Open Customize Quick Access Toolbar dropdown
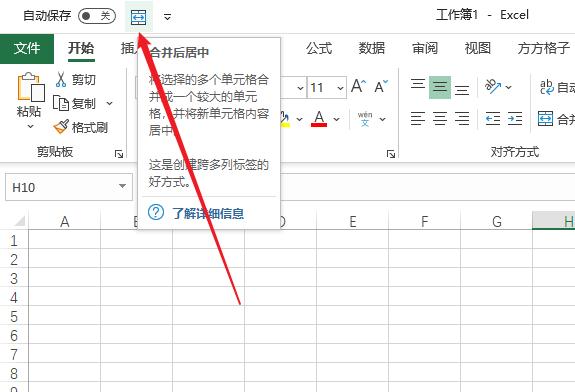This screenshot has height=392, width=575. point(167,17)
